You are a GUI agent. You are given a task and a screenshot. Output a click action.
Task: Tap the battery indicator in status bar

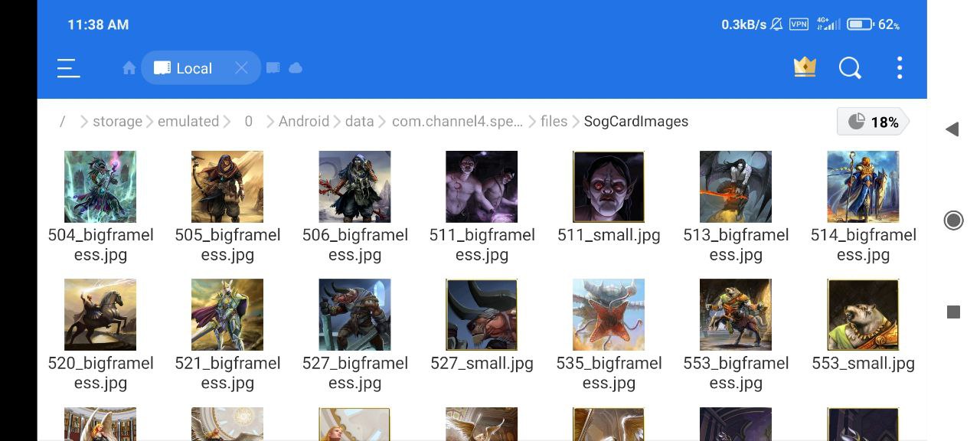click(x=861, y=24)
